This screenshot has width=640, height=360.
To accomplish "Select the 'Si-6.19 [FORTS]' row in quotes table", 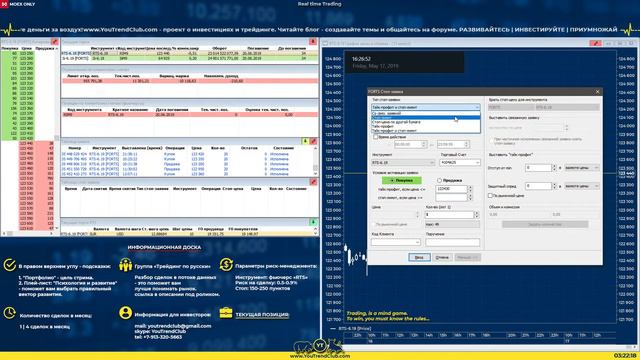I will click(189, 58).
